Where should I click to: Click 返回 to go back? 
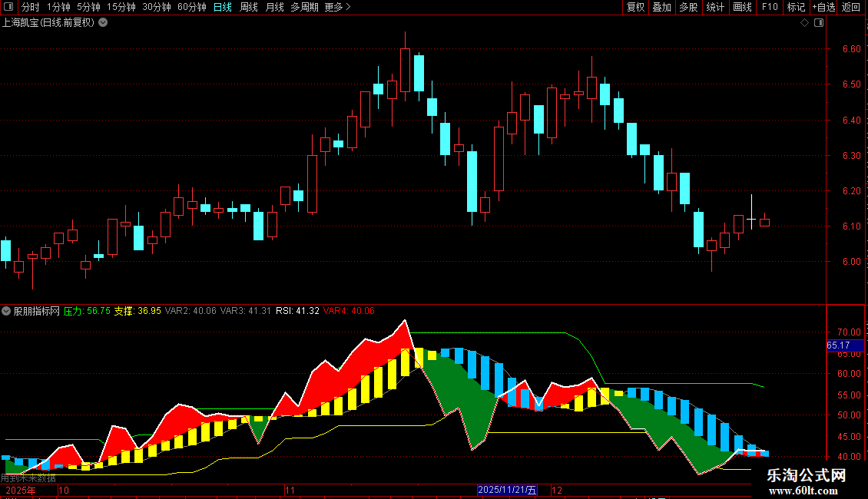(851, 7)
